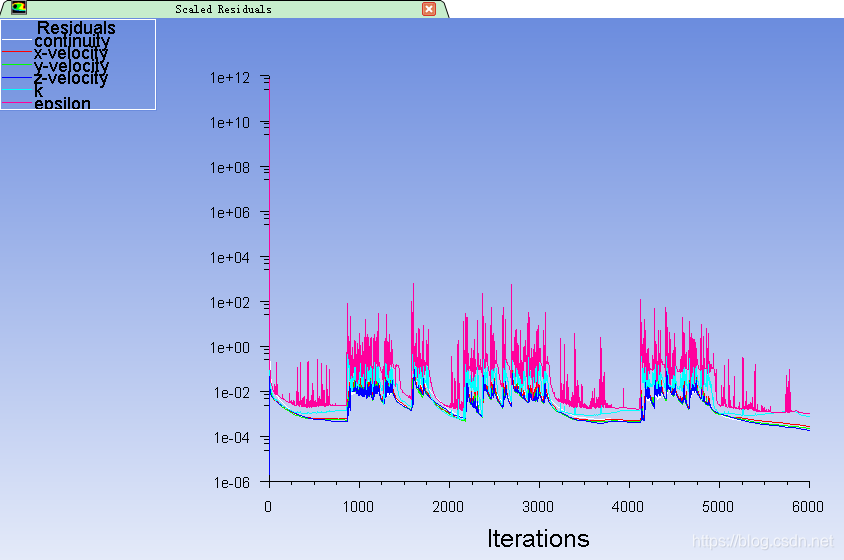Choose the z-velocity legend label
This screenshot has width=844, height=560.
(71, 79)
